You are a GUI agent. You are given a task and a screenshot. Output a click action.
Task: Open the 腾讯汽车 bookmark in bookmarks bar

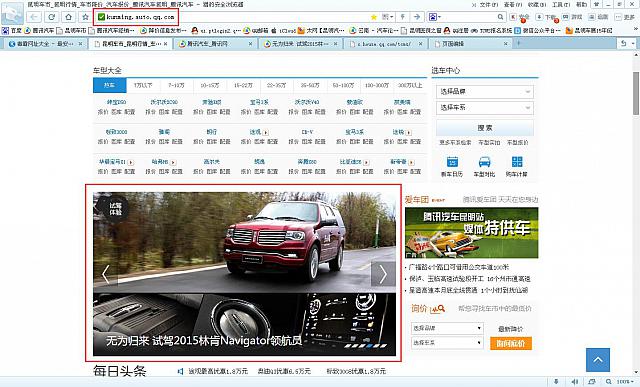tap(39, 31)
